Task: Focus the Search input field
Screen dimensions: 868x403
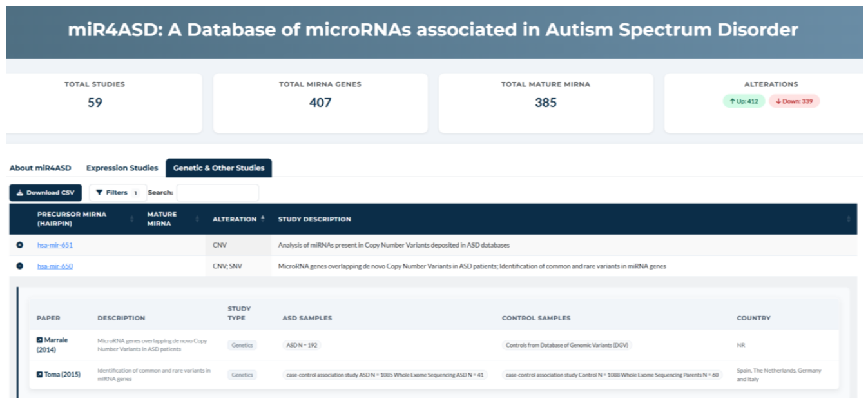Action: [x=218, y=193]
